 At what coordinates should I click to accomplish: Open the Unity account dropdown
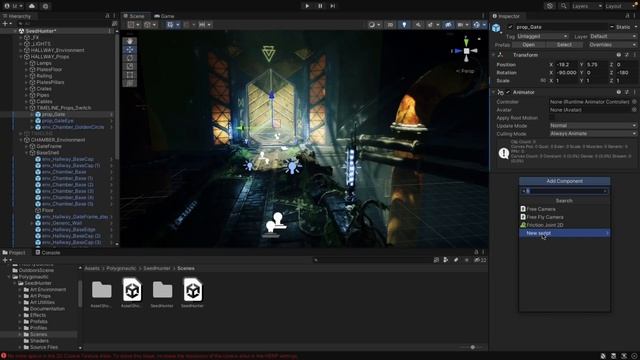tap(13, 6)
